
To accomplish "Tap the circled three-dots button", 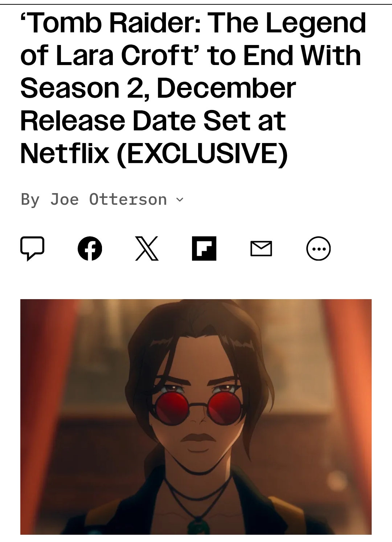I will [x=319, y=249].
